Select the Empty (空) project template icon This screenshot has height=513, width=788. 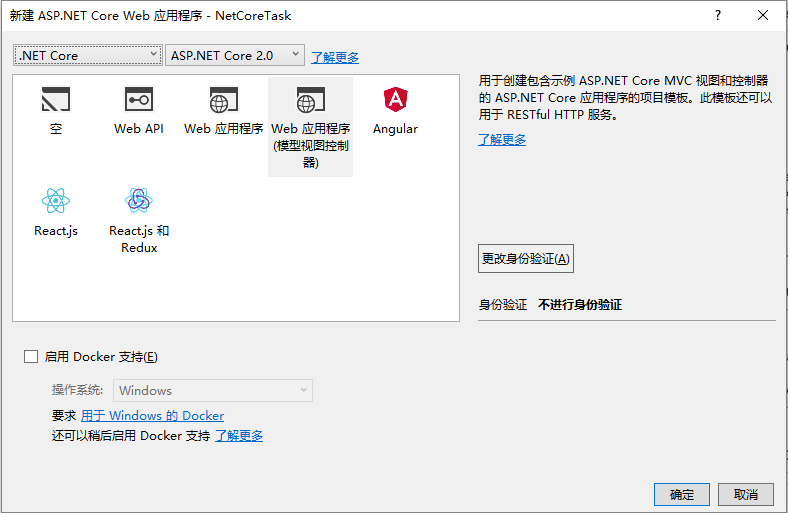pyautogui.click(x=56, y=99)
